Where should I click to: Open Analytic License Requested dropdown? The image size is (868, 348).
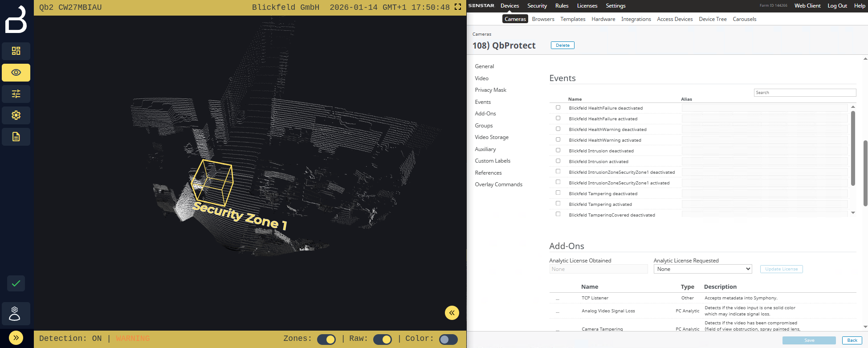click(702, 269)
